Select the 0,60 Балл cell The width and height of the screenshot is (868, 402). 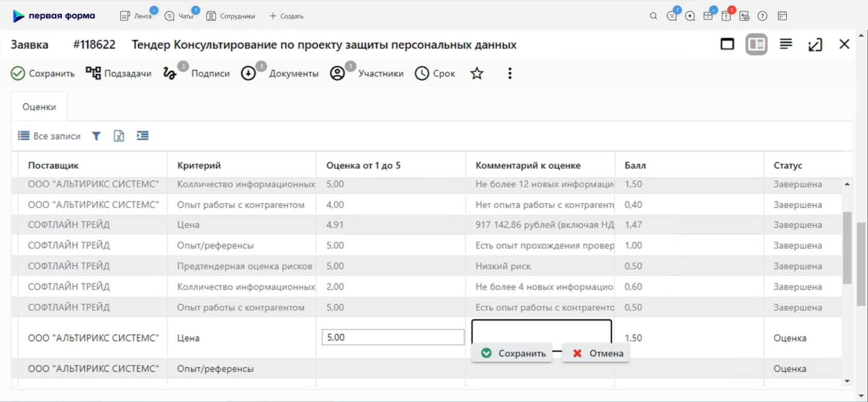click(x=689, y=287)
